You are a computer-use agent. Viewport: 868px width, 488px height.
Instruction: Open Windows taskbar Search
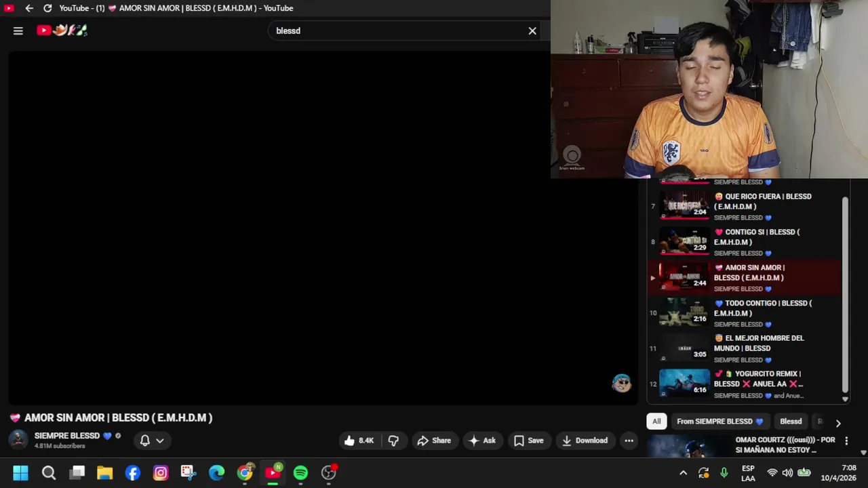(49, 472)
